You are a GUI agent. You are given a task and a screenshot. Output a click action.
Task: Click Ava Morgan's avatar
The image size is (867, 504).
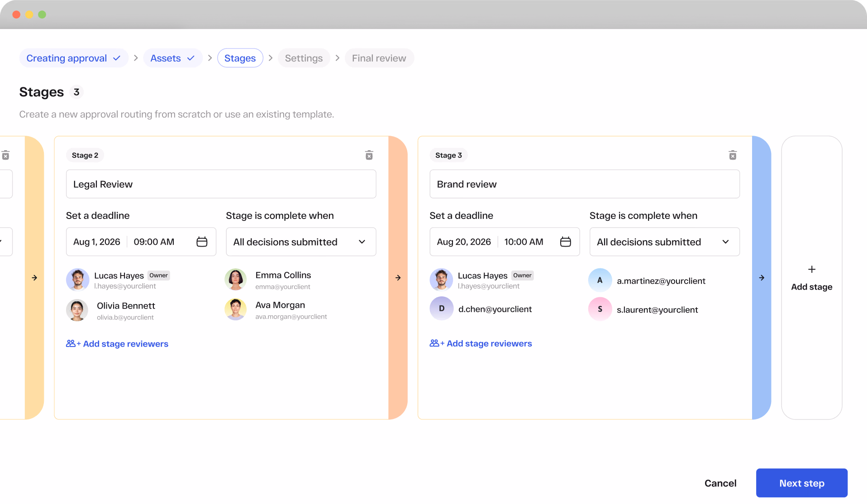(236, 309)
